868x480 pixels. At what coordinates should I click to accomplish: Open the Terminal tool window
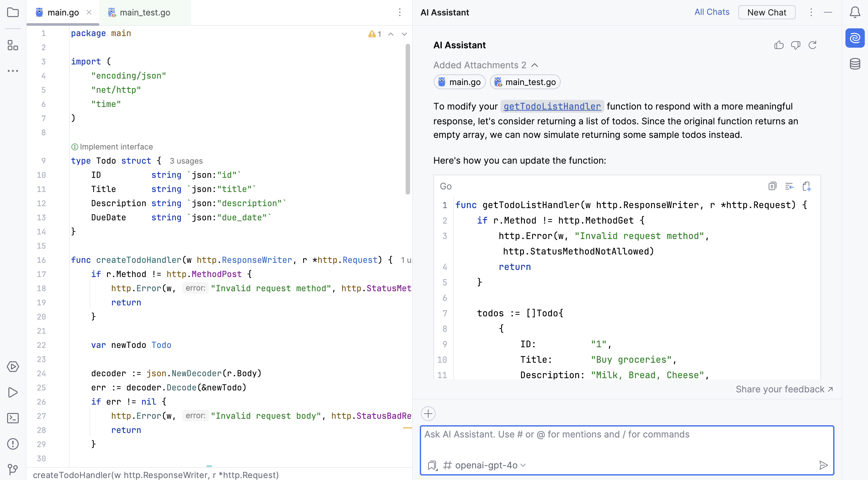click(13, 418)
